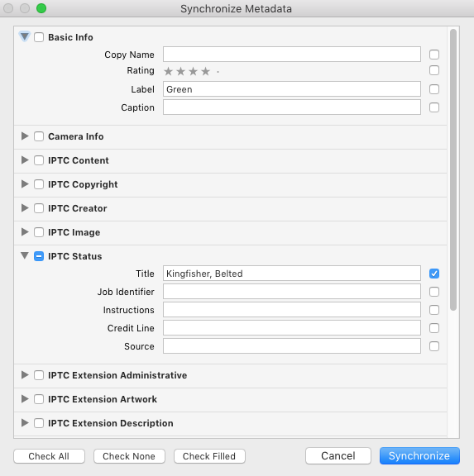Uncheck the Title field checkbox

click(434, 274)
